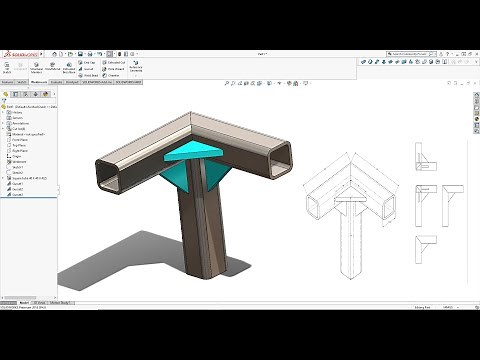Open the DisplayManager tab in the left panel
Viewport: 480px width, 360px height.
pyautogui.click(x=46, y=94)
